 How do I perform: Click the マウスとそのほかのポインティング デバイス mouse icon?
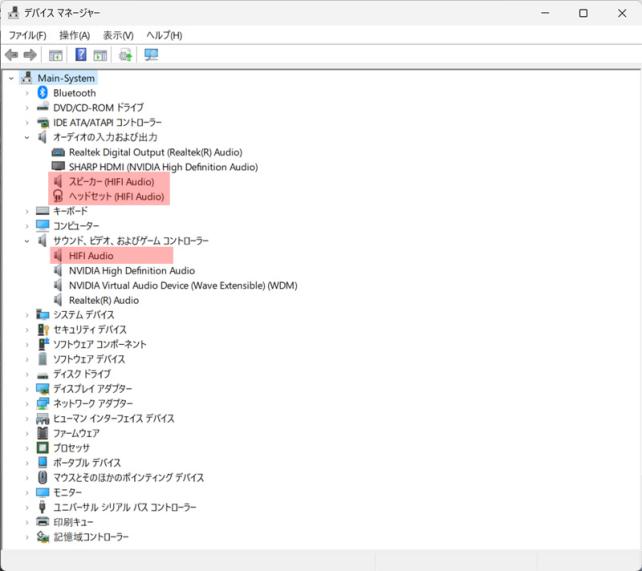(43, 477)
